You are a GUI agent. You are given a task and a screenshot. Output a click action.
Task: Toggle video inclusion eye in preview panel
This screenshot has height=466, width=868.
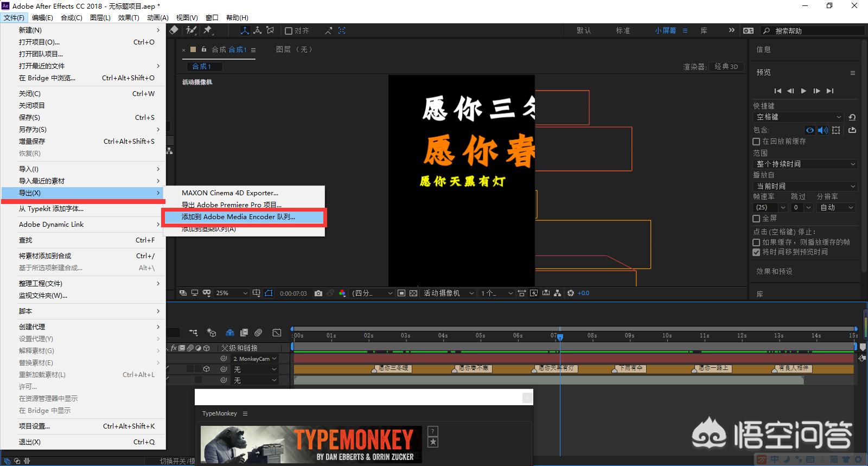coord(810,130)
